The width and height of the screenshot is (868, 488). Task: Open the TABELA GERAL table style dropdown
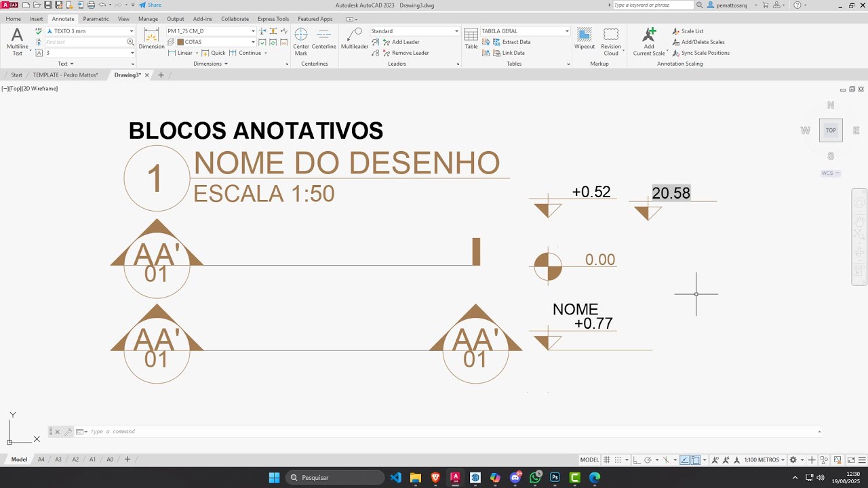click(526, 31)
